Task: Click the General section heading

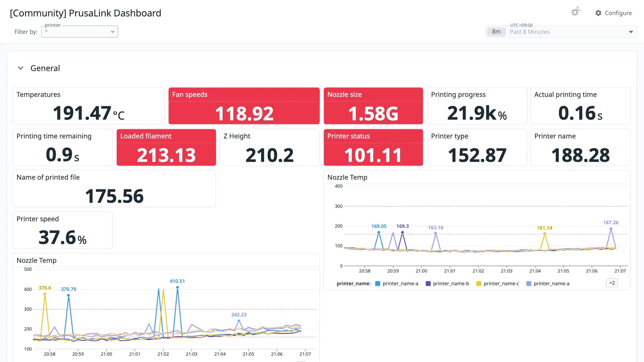Action: [x=45, y=68]
